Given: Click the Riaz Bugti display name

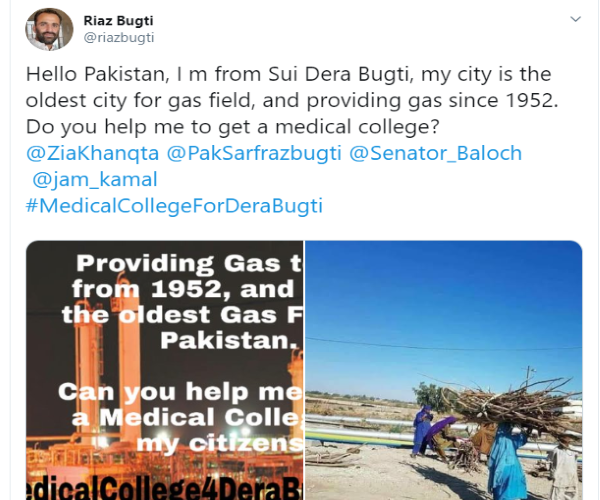Looking at the screenshot, I should coord(119,21).
